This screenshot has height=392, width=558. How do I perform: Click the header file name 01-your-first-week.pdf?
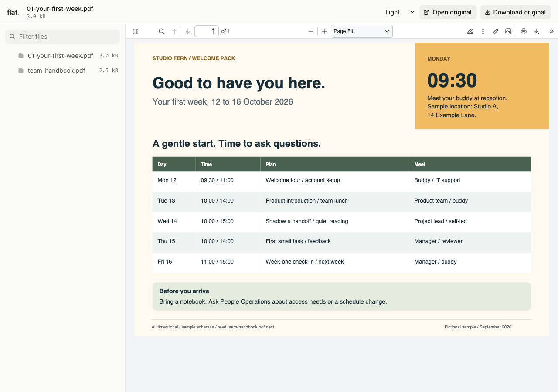click(60, 9)
